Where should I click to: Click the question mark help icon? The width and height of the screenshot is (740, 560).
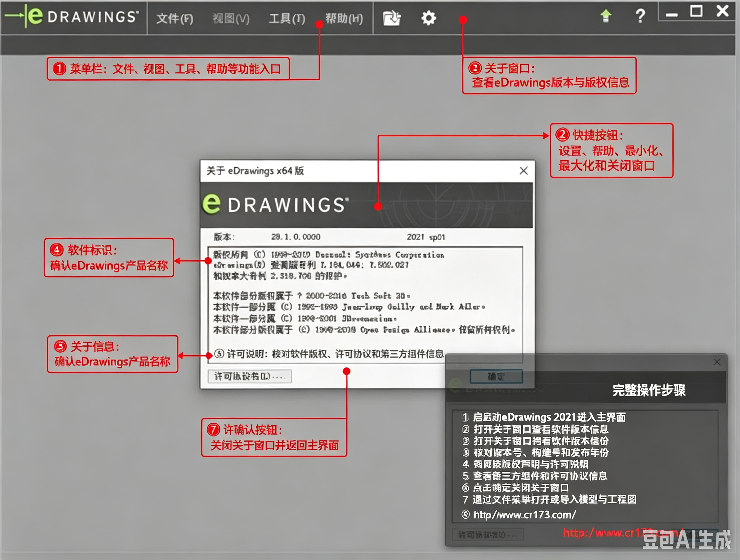click(640, 16)
